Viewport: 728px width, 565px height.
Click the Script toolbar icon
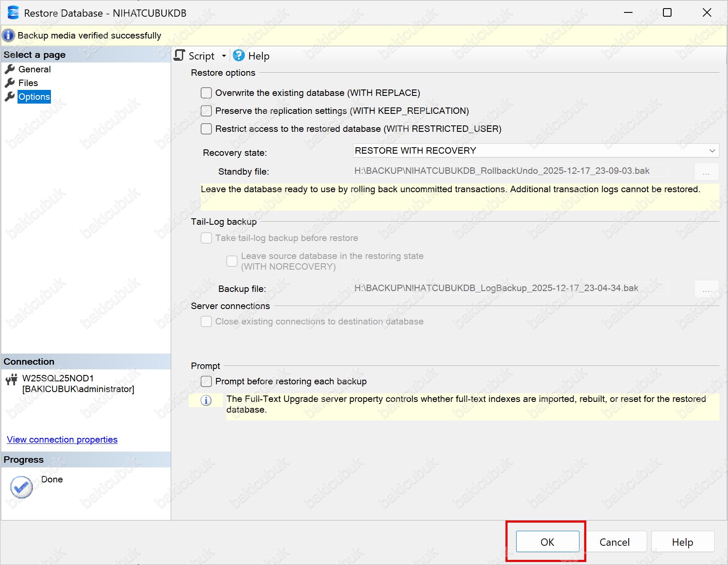click(x=180, y=56)
